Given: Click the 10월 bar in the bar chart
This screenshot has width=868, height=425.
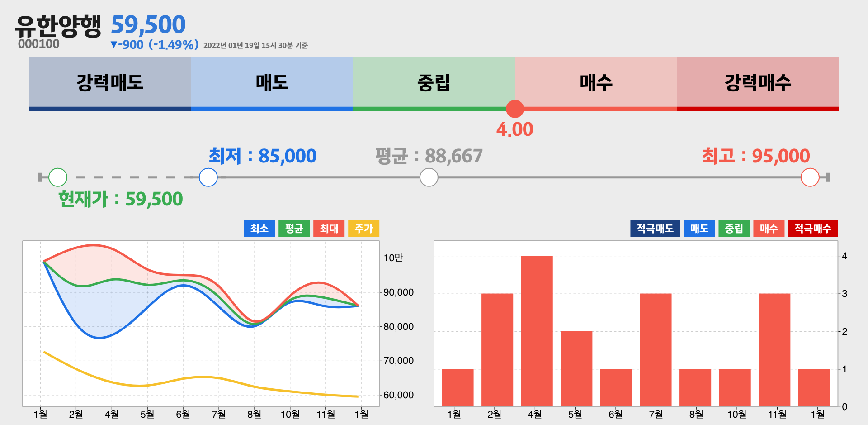Looking at the screenshot, I should [735, 388].
